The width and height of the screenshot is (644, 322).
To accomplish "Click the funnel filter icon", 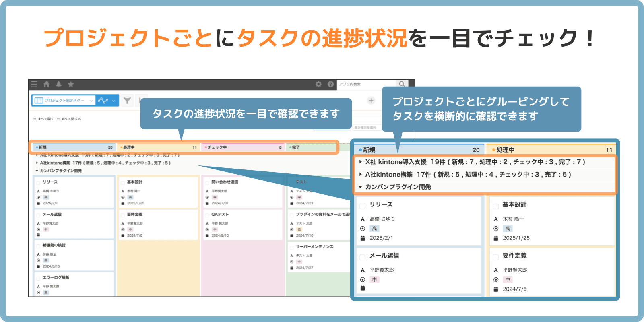I will [x=127, y=100].
